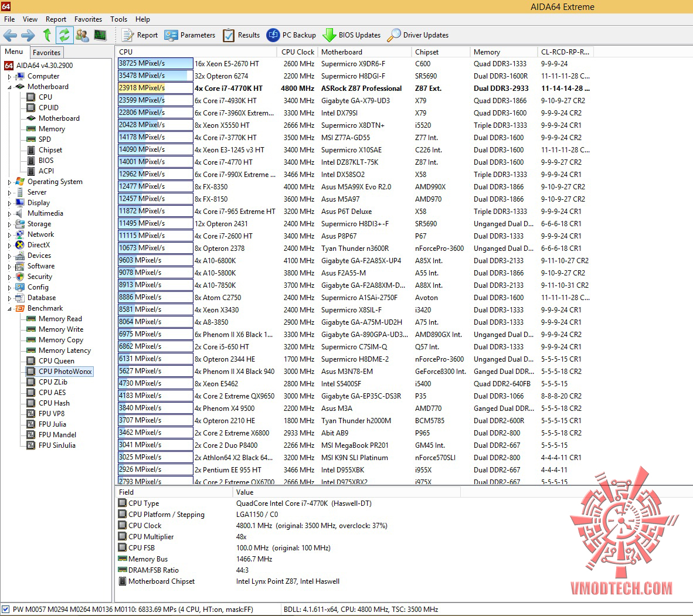Select the highlighted 23918 MPixel/s row

tap(354, 89)
